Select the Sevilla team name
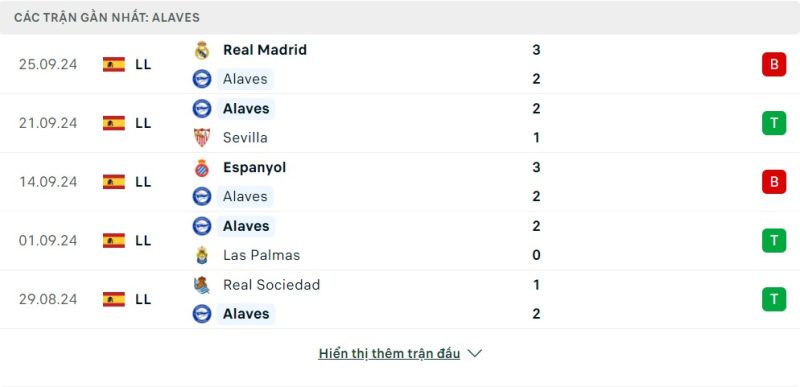 (x=245, y=138)
